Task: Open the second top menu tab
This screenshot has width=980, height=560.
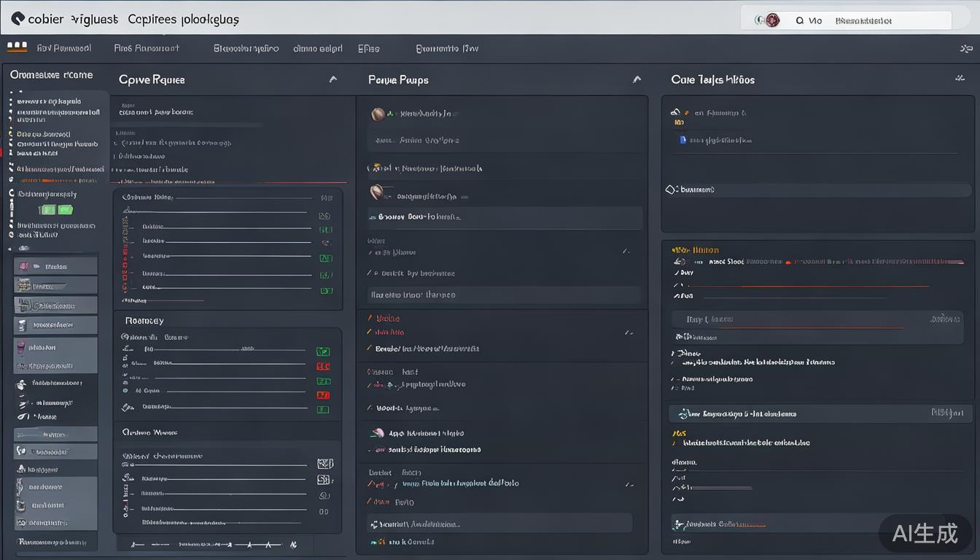Action: (x=147, y=49)
